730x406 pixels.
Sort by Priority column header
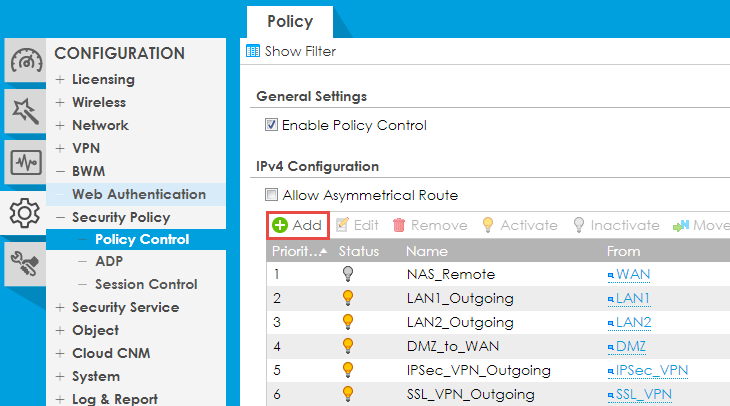click(296, 251)
